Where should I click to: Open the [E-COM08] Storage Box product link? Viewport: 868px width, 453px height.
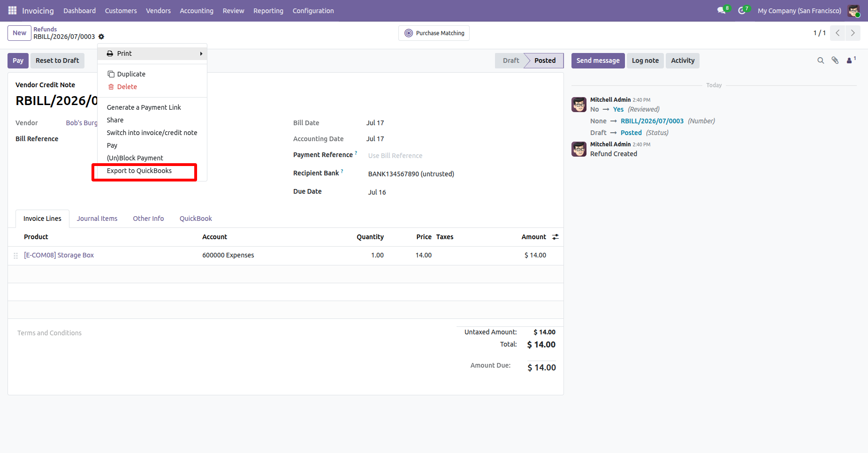[59, 255]
